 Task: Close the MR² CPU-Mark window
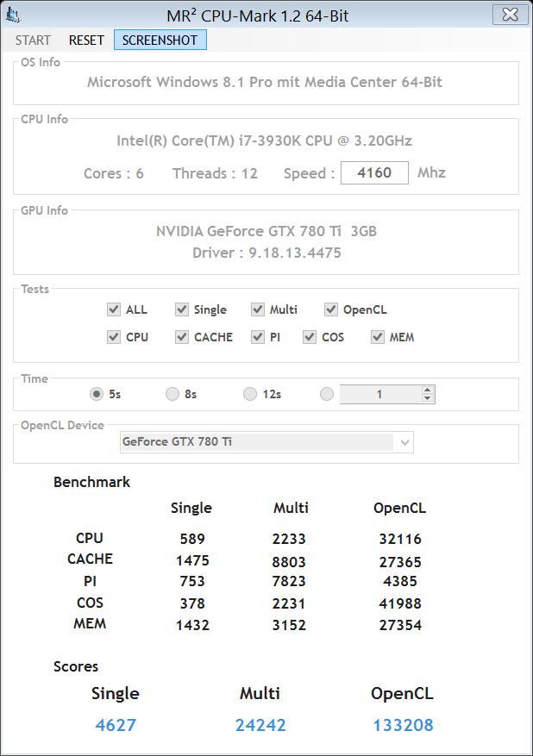510,15
